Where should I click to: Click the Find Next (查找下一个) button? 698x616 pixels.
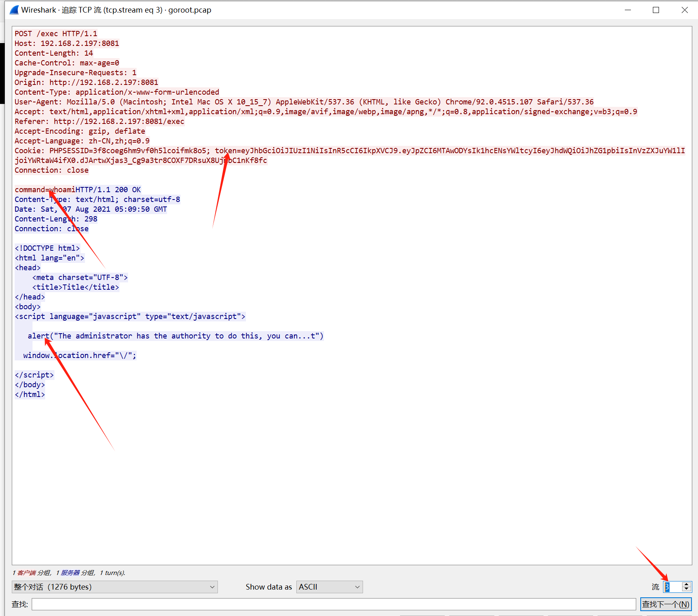click(666, 604)
